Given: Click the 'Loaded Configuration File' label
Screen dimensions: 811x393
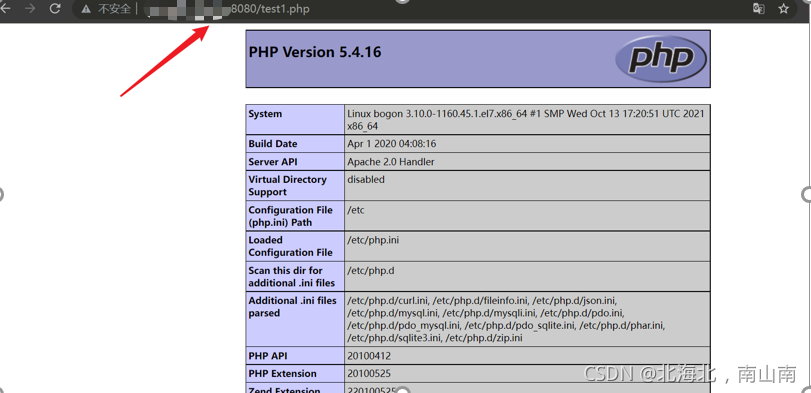Looking at the screenshot, I should click(x=290, y=246).
